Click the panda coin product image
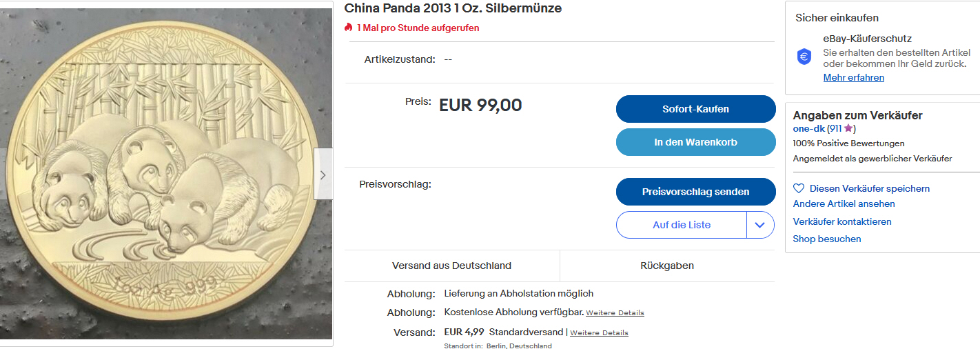Image resolution: width=980 pixels, height=349 pixels. 165,174
